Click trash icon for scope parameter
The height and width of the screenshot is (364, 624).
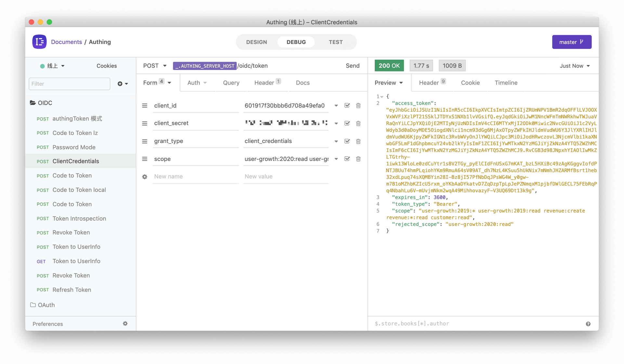358,159
